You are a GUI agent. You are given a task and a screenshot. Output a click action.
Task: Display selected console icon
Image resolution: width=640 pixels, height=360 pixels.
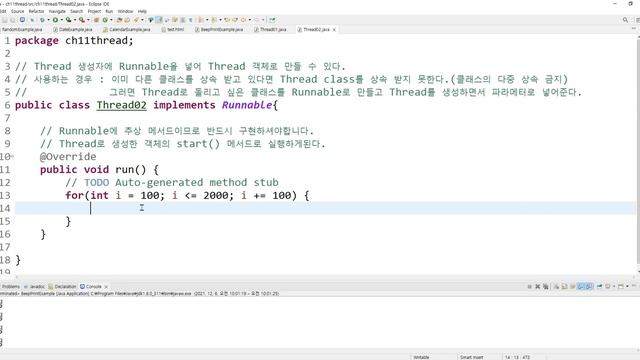click(608, 287)
